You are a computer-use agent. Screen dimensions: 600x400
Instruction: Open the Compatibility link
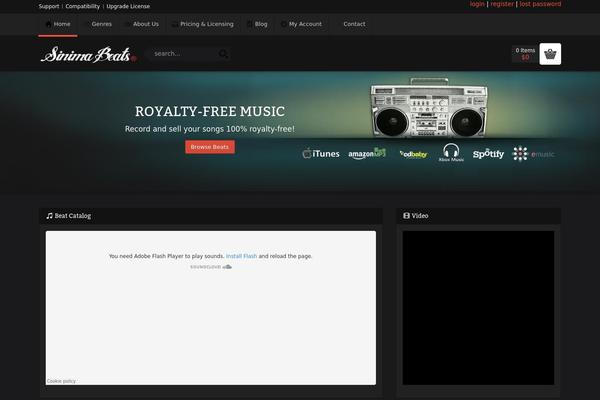point(83,7)
